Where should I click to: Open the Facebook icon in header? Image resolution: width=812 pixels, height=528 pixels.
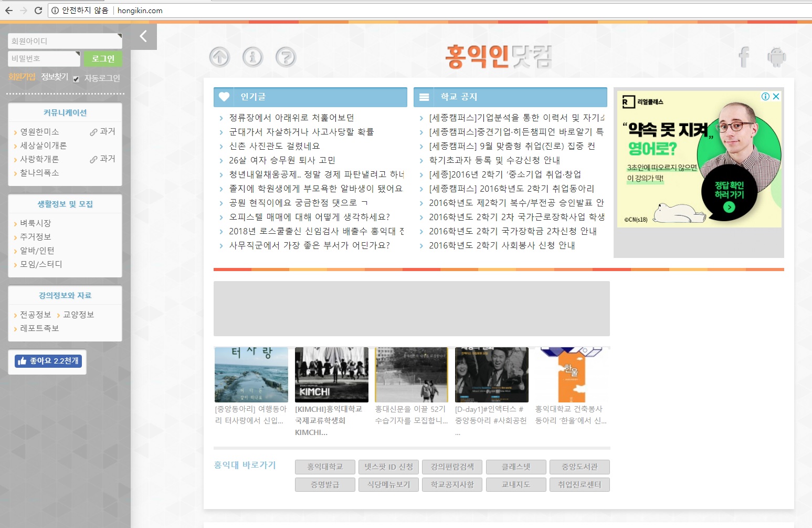(x=744, y=57)
